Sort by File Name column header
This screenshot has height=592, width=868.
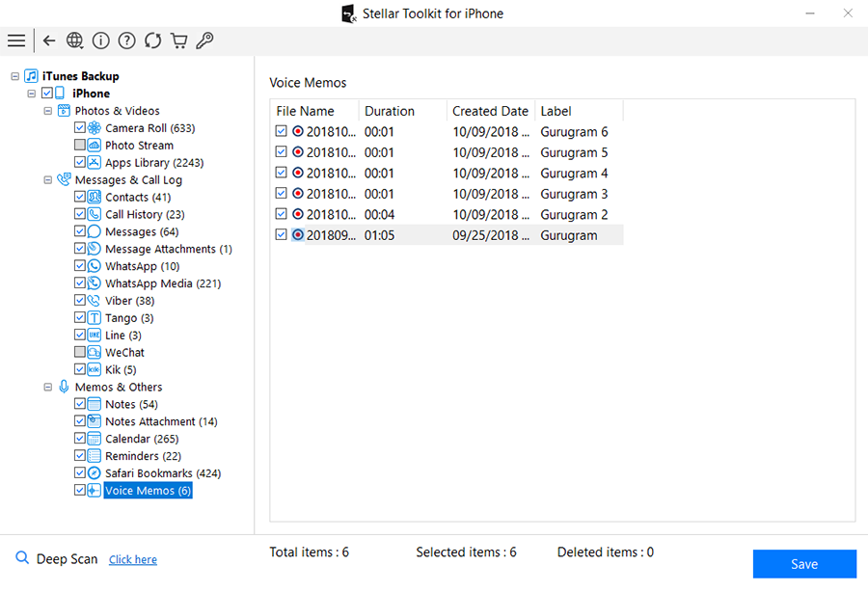pyautogui.click(x=314, y=111)
